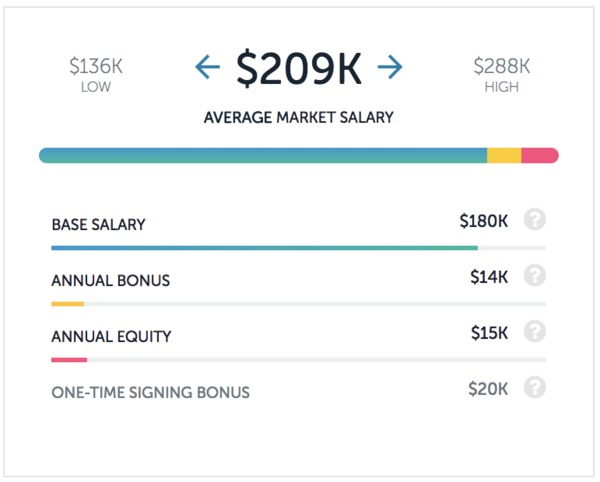Viewport: 600px width, 482px height.
Task: Click the right arrow beside $209K
Action: [x=390, y=67]
